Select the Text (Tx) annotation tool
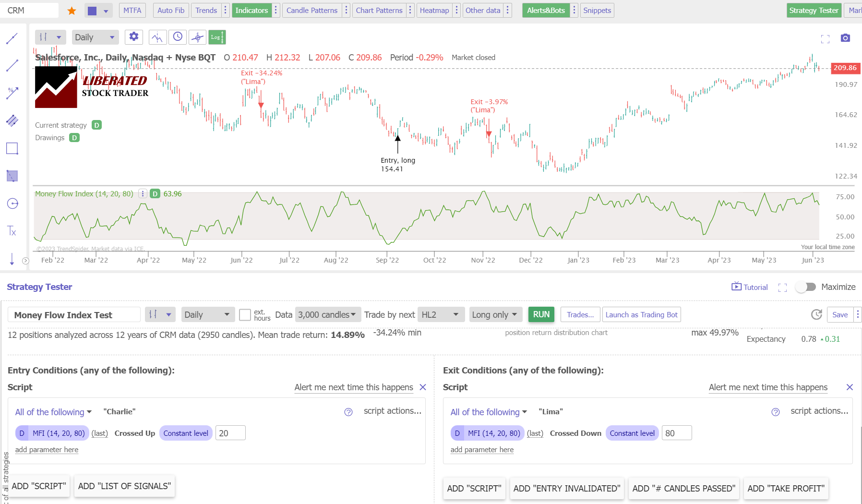Image resolution: width=862 pixels, height=504 pixels. [12, 231]
